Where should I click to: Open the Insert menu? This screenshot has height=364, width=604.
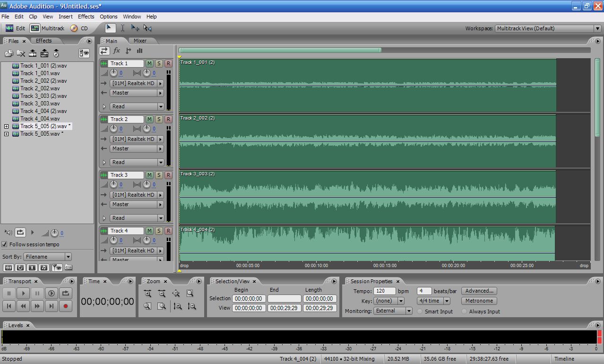click(x=66, y=17)
